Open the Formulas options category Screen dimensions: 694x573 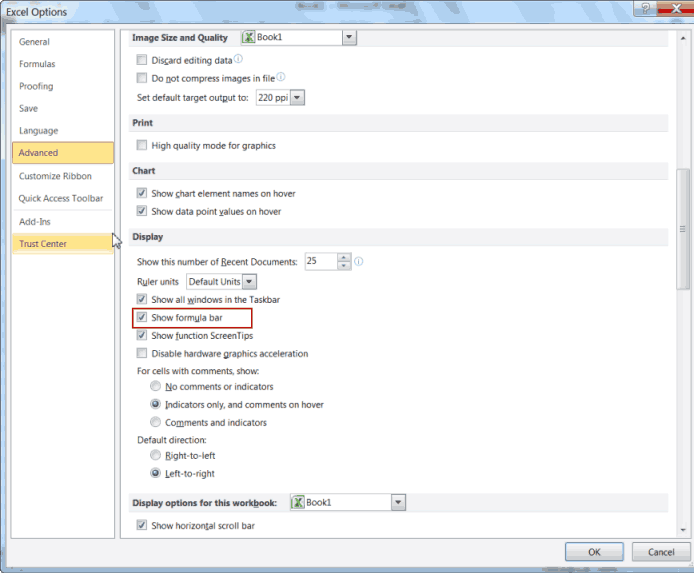pos(63,64)
